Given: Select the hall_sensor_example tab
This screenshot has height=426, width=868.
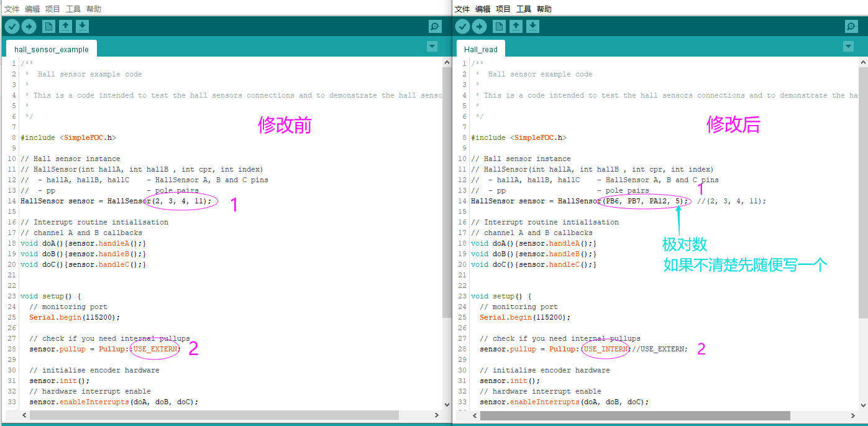Looking at the screenshot, I should tap(51, 48).
